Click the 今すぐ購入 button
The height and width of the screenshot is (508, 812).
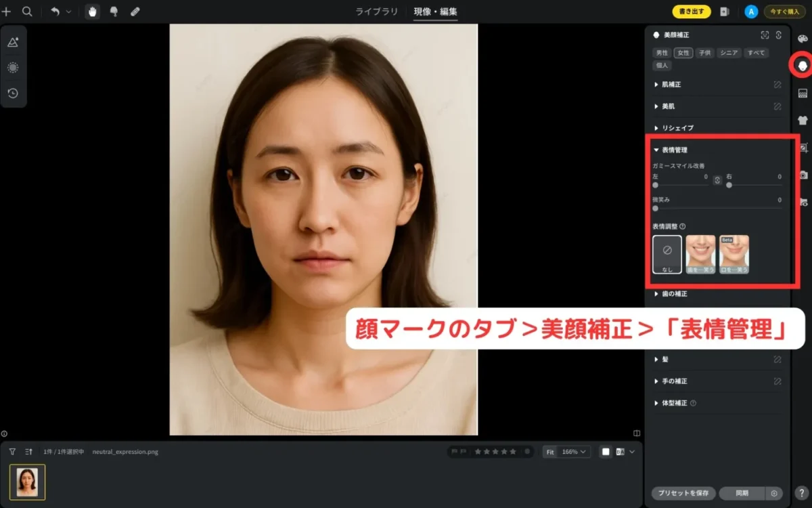[x=785, y=12]
